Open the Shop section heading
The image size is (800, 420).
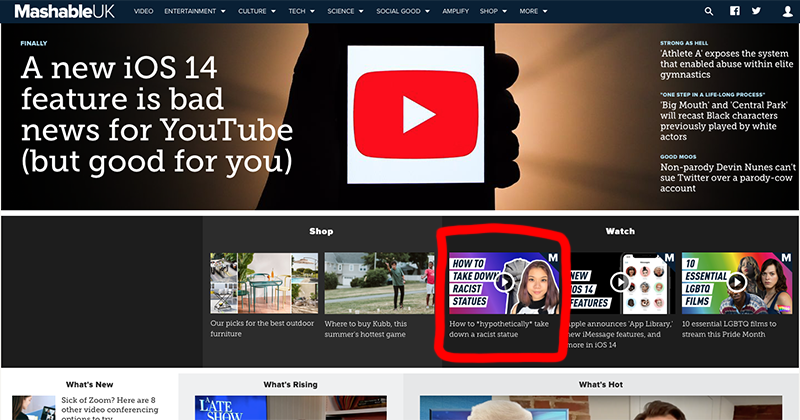pos(321,231)
